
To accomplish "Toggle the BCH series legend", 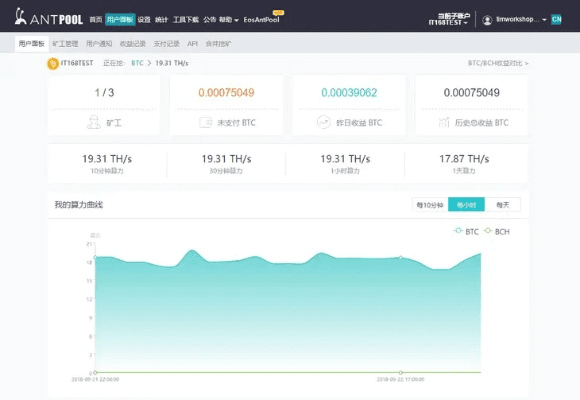I will (497, 232).
